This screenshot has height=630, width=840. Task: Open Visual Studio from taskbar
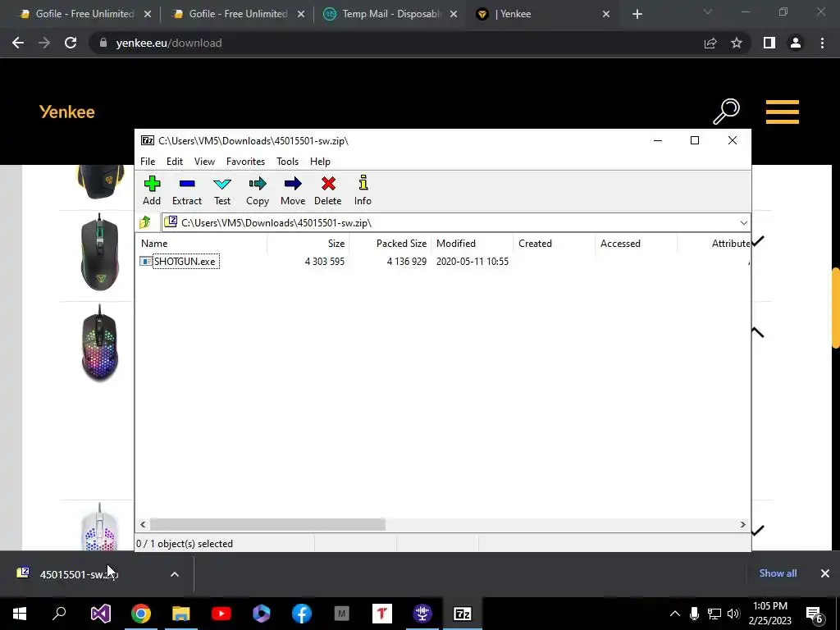[101, 614]
